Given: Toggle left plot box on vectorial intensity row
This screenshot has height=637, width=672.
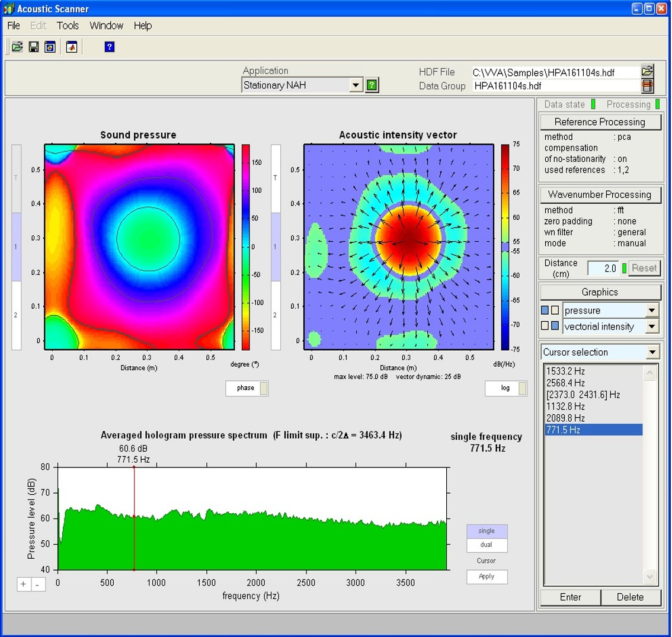Looking at the screenshot, I should click(545, 326).
